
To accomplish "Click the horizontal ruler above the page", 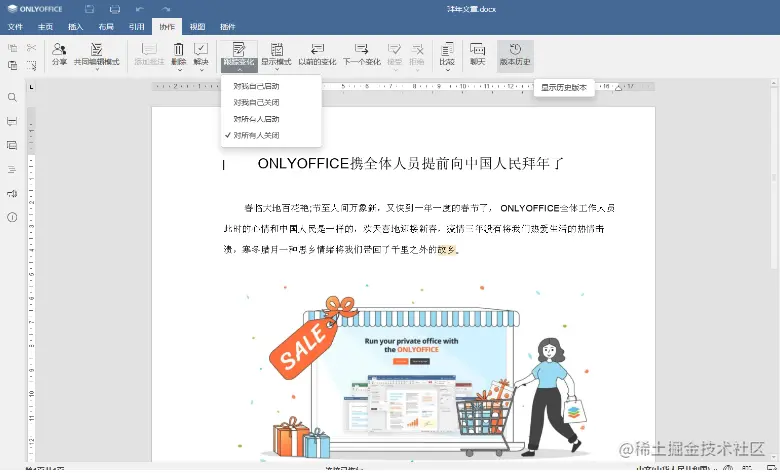I will click(403, 87).
